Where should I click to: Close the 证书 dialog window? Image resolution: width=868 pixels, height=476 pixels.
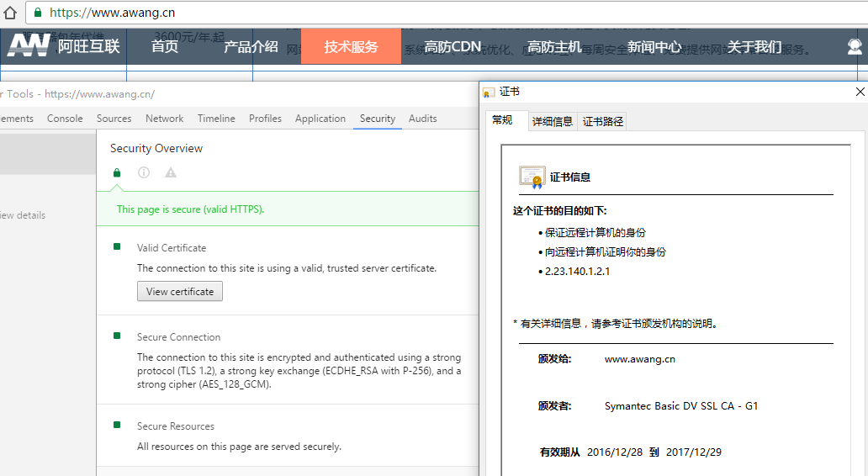point(860,92)
